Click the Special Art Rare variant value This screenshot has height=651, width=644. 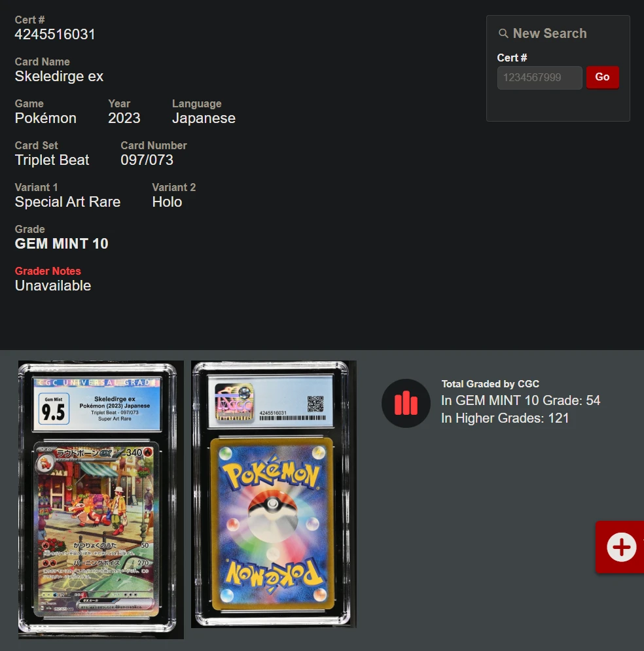coord(67,202)
